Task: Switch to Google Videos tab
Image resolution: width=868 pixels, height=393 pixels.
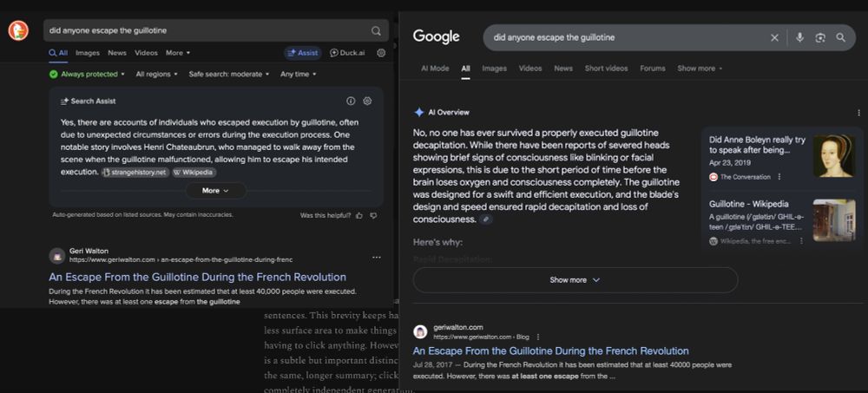Action: point(530,69)
